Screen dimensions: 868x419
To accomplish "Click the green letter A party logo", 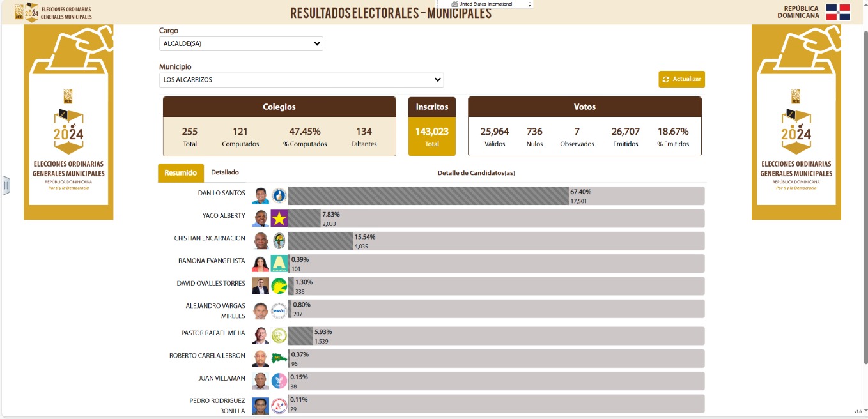I will (279, 264).
